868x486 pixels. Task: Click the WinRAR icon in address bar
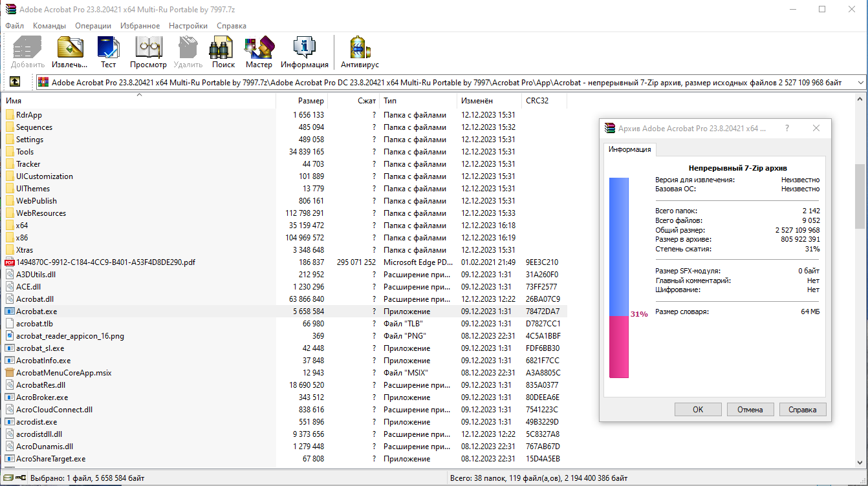click(43, 82)
